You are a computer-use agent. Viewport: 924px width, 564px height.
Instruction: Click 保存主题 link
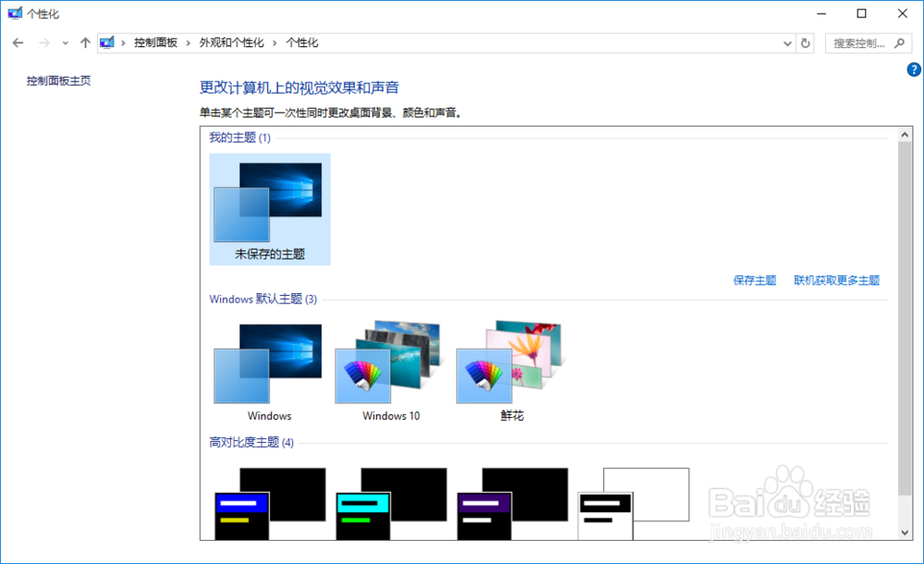754,280
